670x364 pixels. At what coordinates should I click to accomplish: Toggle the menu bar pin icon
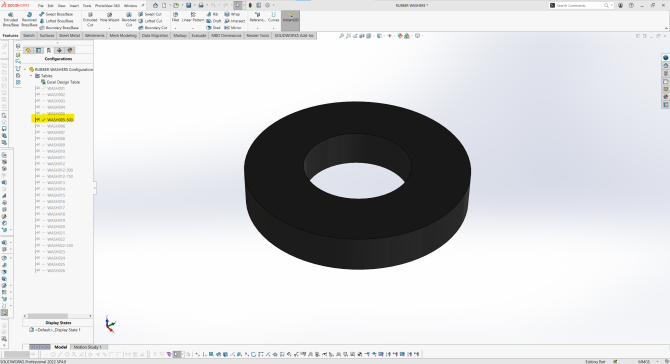(x=143, y=6)
